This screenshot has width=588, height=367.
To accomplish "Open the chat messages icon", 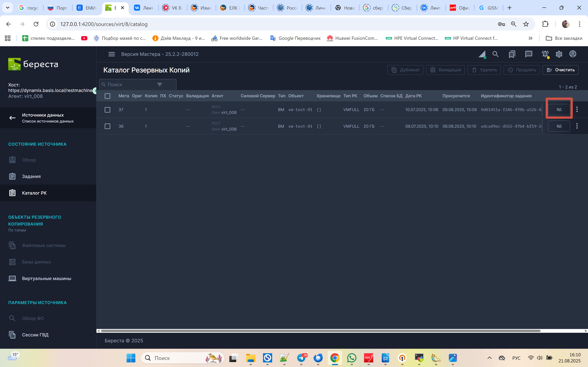I will [x=528, y=54].
